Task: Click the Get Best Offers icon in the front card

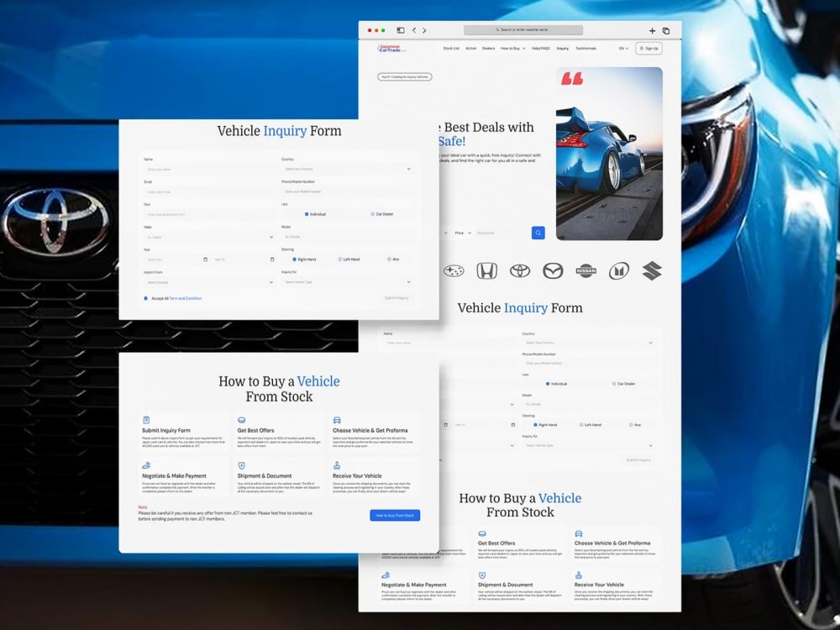Action: click(242, 420)
